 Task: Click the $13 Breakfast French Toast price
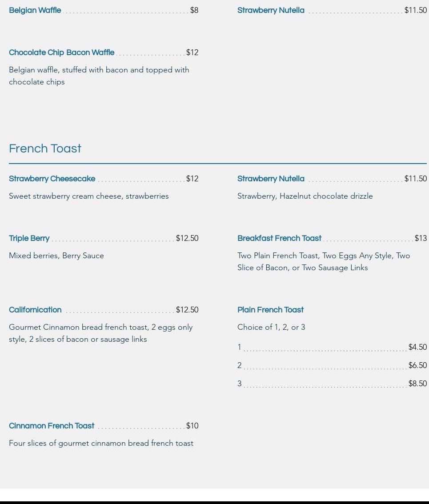click(x=420, y=238)
